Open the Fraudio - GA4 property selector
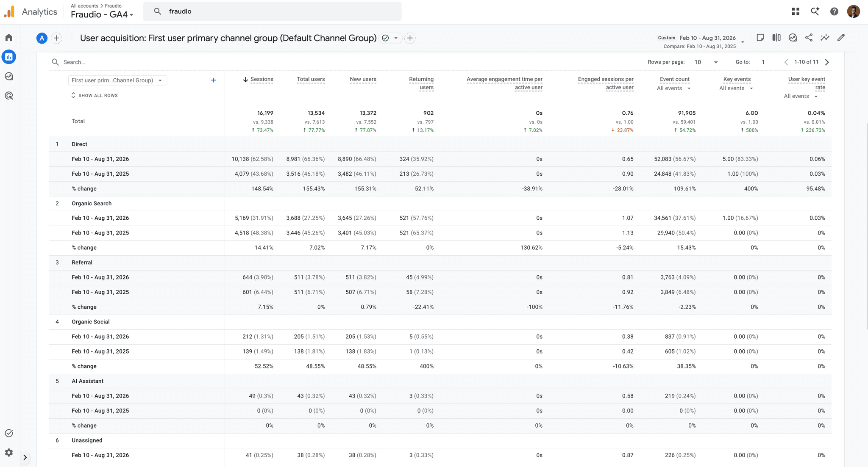This screenshot has height=467, width=868. (x=102, y=14)
